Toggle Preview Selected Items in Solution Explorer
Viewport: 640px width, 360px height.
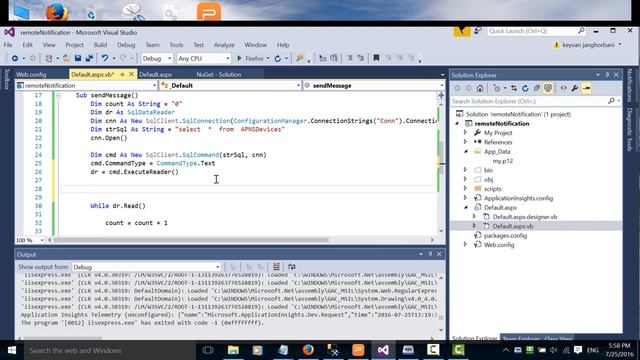586,88
